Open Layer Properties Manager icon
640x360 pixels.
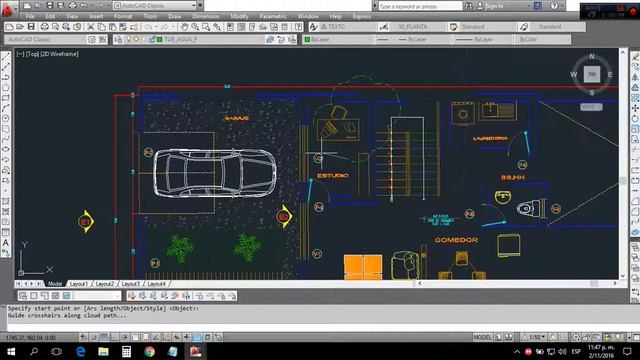coord(118,39)
